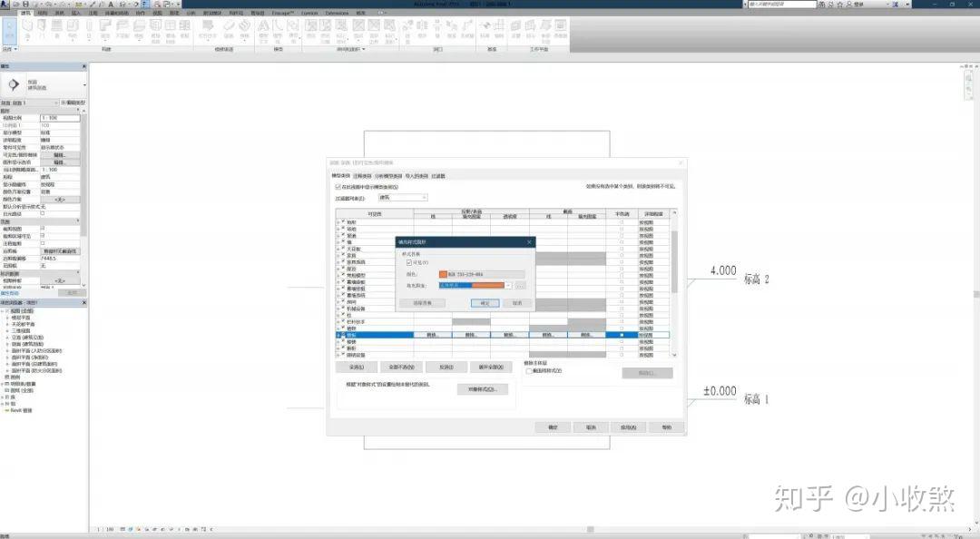Image resolution: width=980 pixels, height=539 pixels.
Task: Switch to the 导入的类别 tab
Action: 416,176
